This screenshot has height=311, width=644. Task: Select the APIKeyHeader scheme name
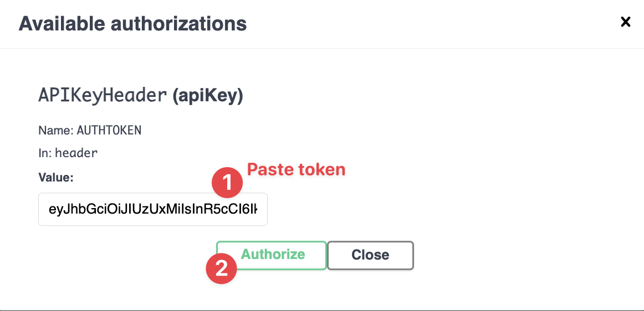103,96
